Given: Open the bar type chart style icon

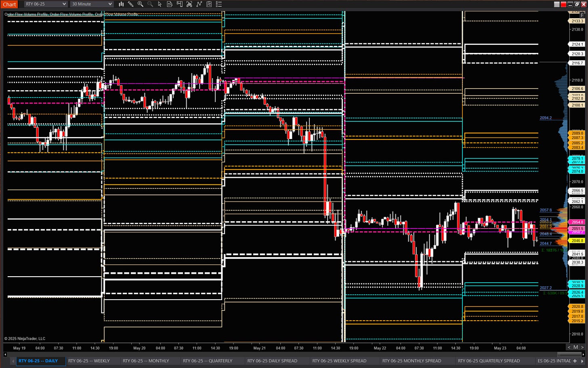Looking at the screenshot, I should click(x=121, y=4).
